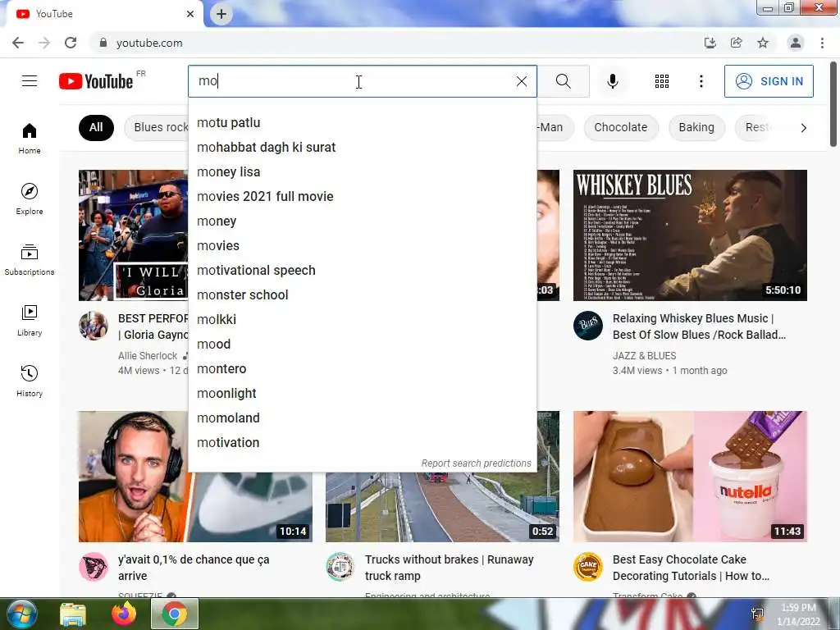Open the Nutella chocolate cake thumbnail
Screen dimensions: 840x630
click(x=690, y=477)
